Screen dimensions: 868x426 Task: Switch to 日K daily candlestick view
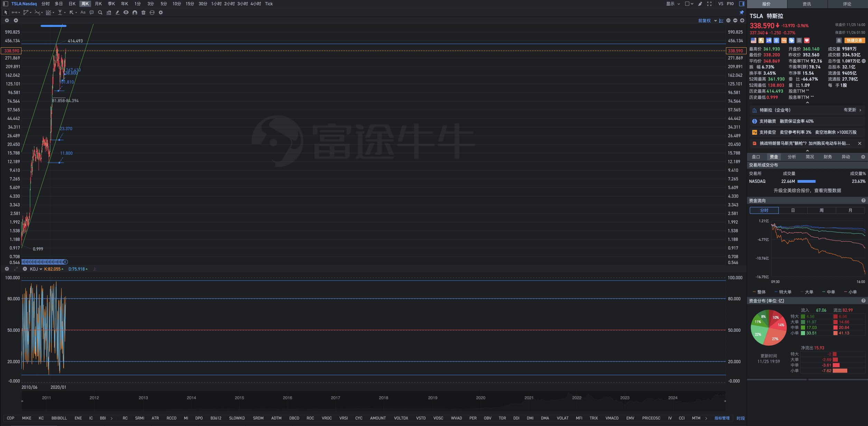click(x=72, y=4)
